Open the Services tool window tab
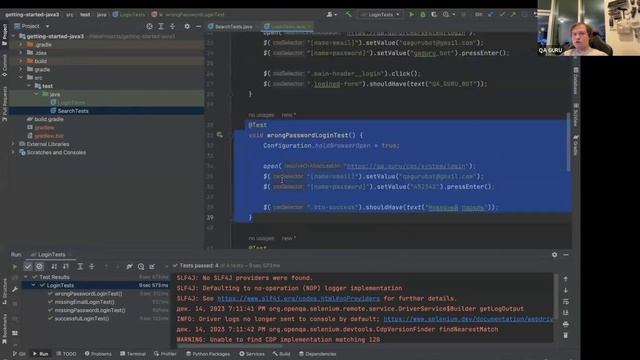 click(252, 354)
